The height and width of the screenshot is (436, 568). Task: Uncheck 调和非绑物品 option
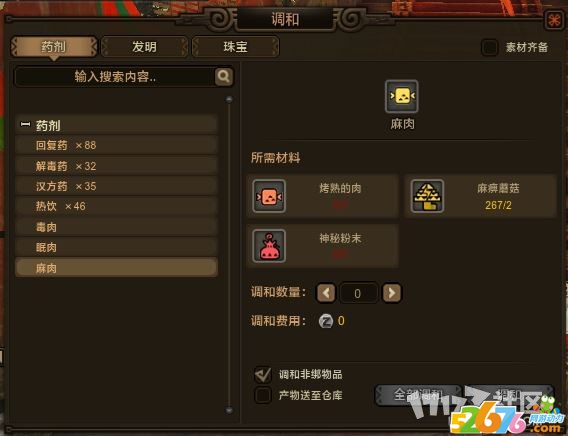[x=263, y=374]
